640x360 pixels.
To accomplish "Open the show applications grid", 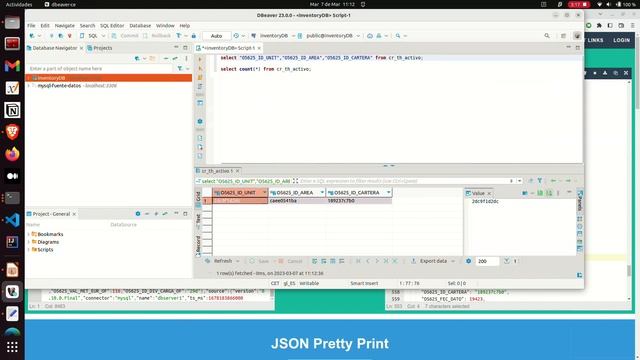I will [x=12, y=347].
